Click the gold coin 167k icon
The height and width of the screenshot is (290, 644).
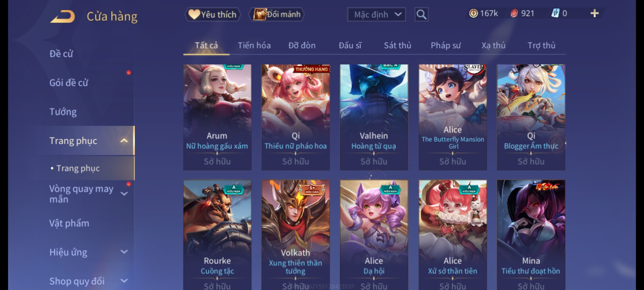[x=473, y=13]
